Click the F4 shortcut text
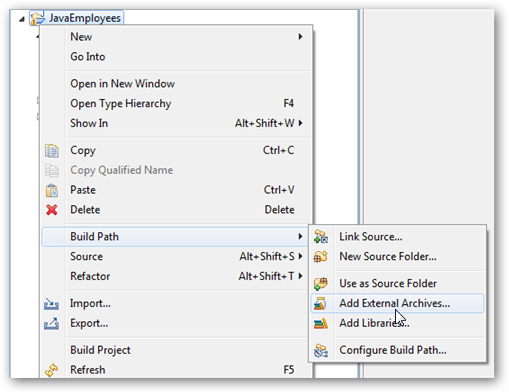This screenshot has width=509, height=392. (x=289, y=103)
